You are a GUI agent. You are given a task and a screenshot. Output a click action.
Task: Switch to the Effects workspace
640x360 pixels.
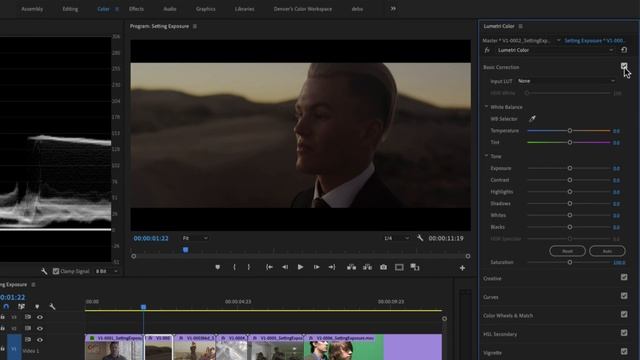coord(136,9)
